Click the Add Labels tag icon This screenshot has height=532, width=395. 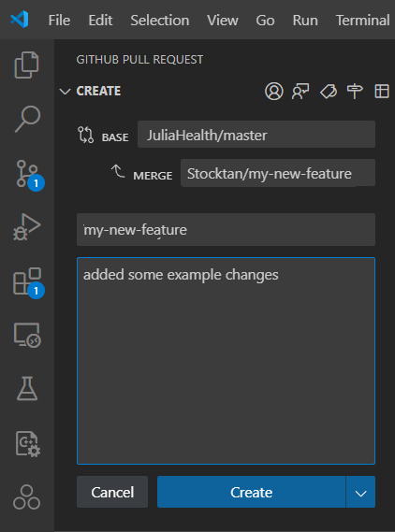pos(329,92)
